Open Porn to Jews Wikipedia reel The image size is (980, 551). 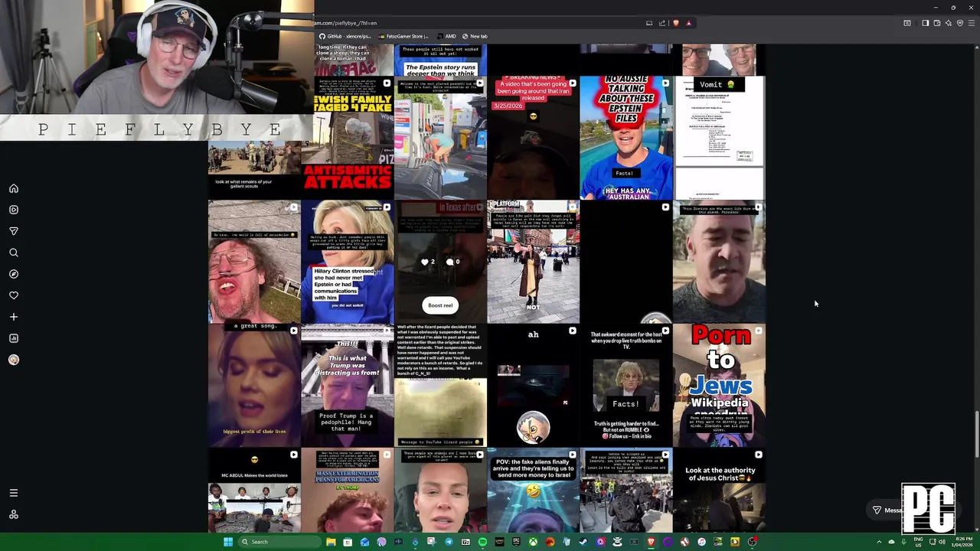[719, 386]
